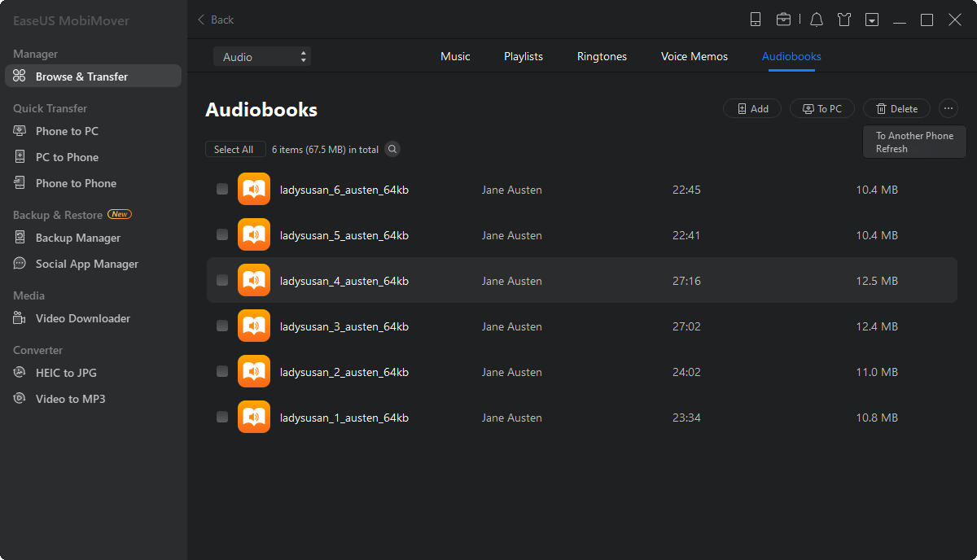977x560 pixels.
Task: Open notifications via the bell icon
Action: 817,20
